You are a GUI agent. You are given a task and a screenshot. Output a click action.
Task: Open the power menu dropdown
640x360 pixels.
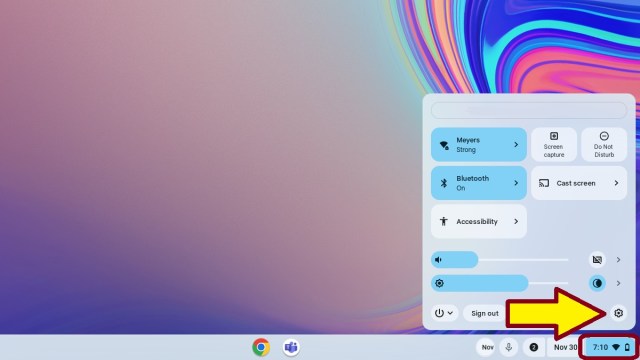coord(444,313)
